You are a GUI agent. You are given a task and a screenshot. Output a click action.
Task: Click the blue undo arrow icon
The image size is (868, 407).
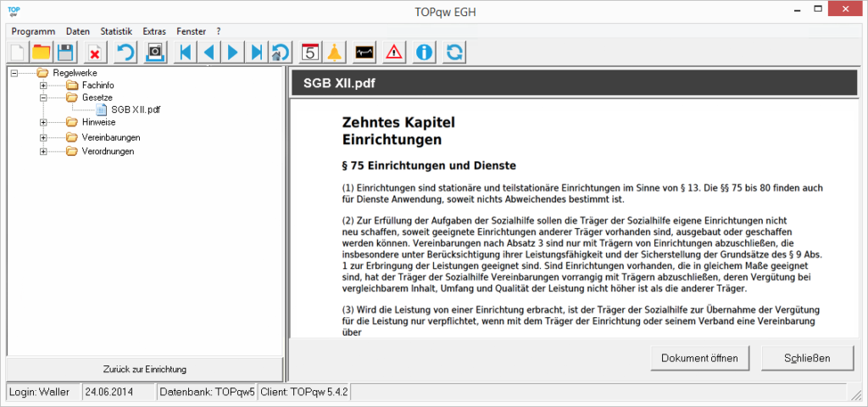pyautogui.click(x=125, y=53)
